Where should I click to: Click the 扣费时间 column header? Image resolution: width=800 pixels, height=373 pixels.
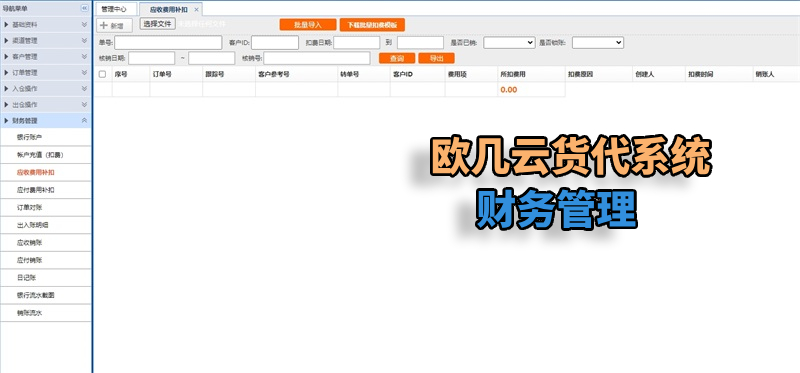click(718, 74)
